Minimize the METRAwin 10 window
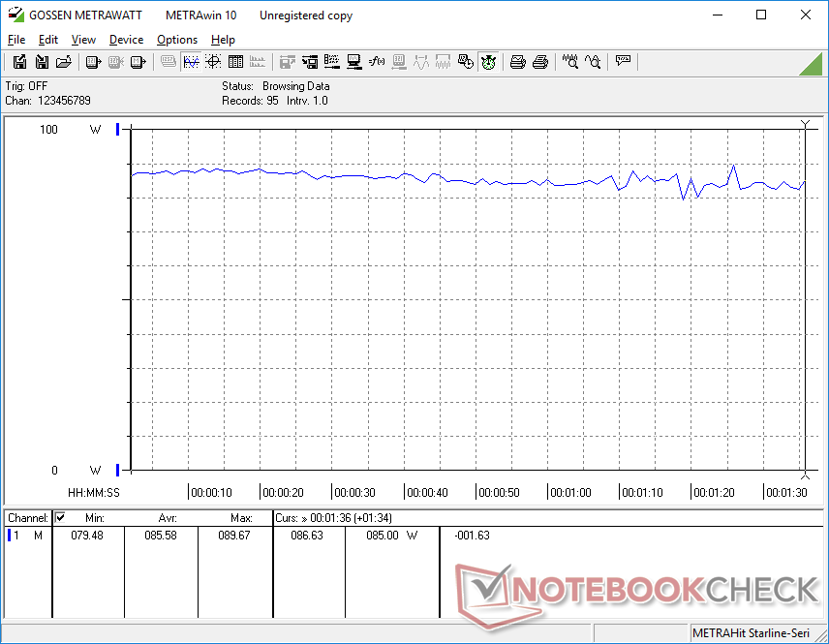The image size is (829, 644). [x=718, y=15]
